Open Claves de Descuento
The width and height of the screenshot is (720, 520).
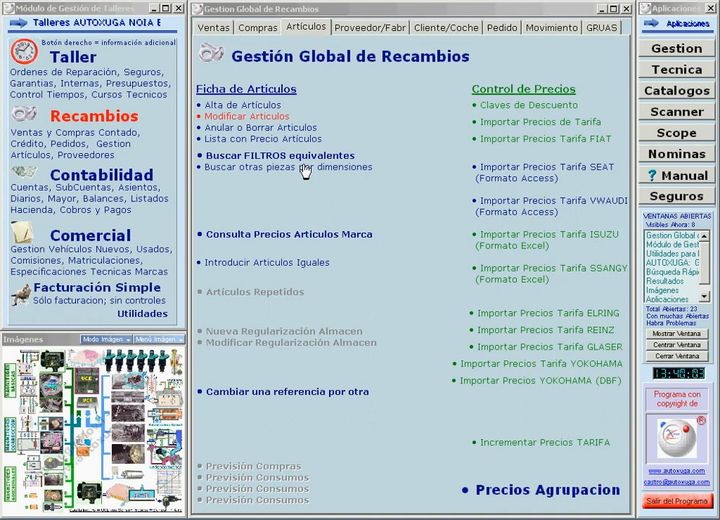[x=529, y=105]
